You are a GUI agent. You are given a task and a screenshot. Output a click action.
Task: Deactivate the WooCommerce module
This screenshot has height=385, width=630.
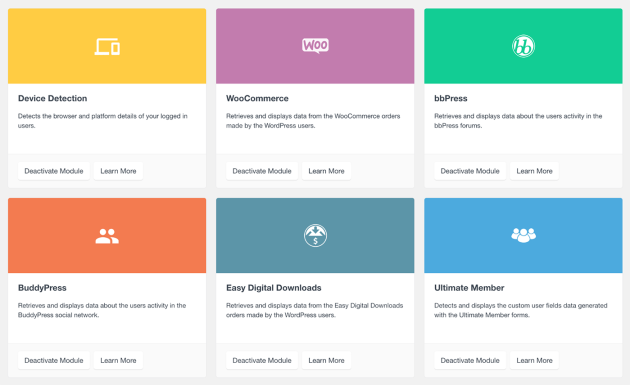(x=262, y=171)
